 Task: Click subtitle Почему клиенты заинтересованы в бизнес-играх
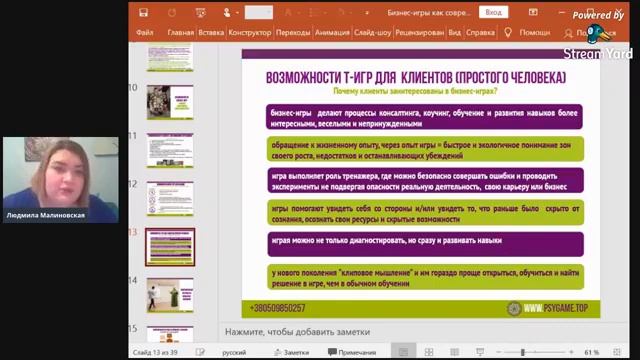(415, 91)
